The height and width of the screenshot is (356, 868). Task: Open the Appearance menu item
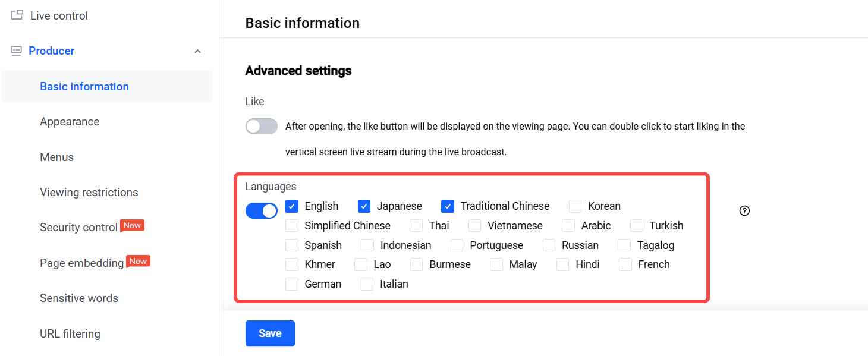point(70,122)
